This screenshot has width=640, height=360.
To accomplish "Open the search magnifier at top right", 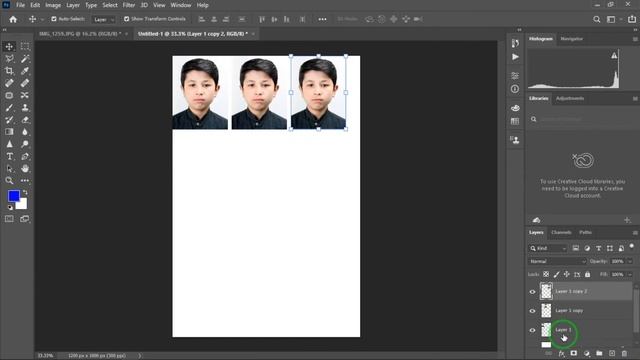I will coord(597,19).
